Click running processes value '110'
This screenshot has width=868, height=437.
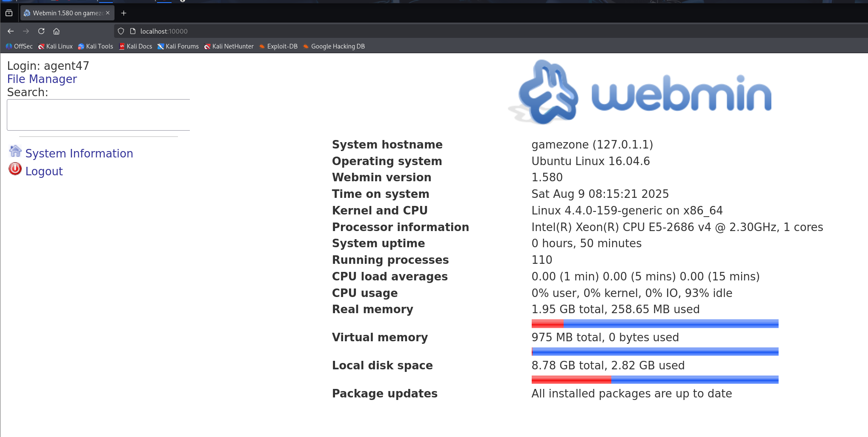click(542, 260)
